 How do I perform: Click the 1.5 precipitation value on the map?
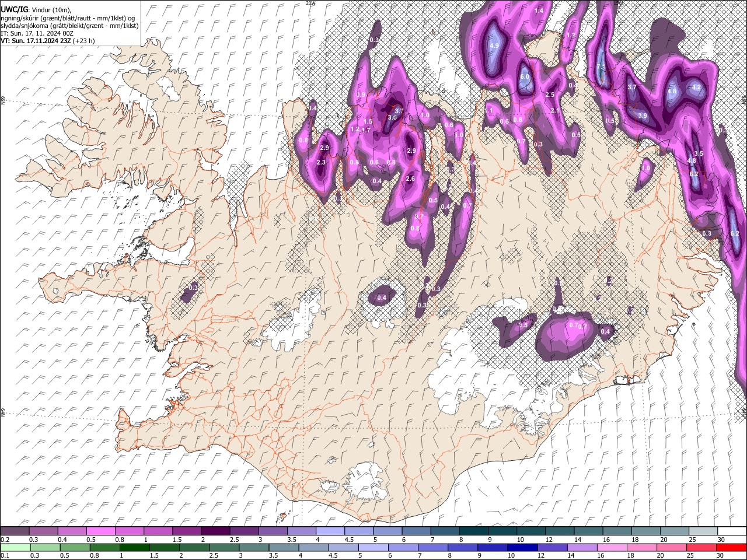[x=368, y=121]
